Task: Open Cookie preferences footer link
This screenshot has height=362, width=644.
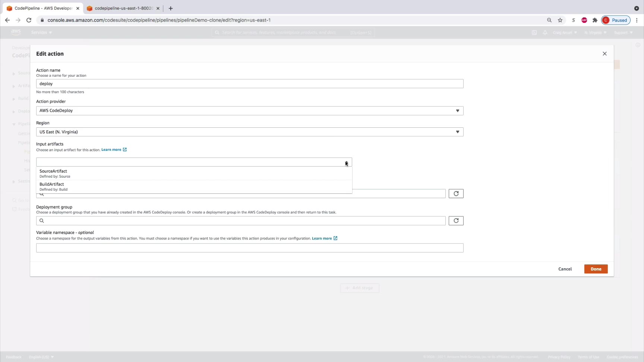Action: (622, 357)
